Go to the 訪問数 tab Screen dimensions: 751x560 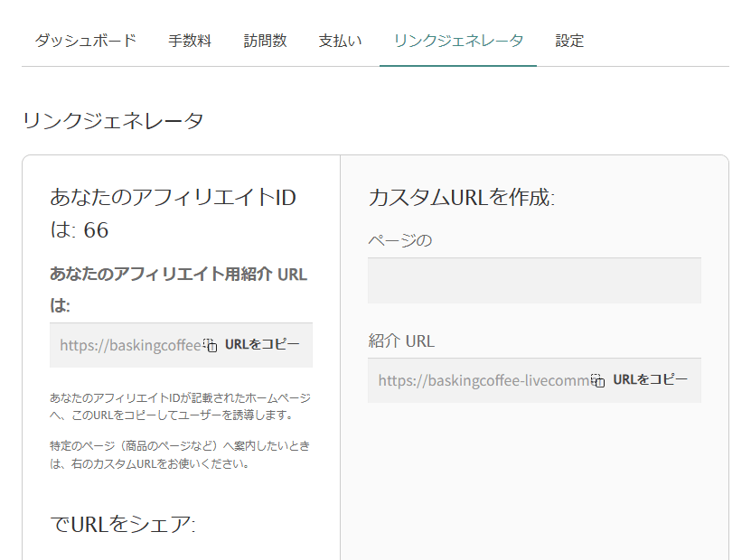pos(266,42)
